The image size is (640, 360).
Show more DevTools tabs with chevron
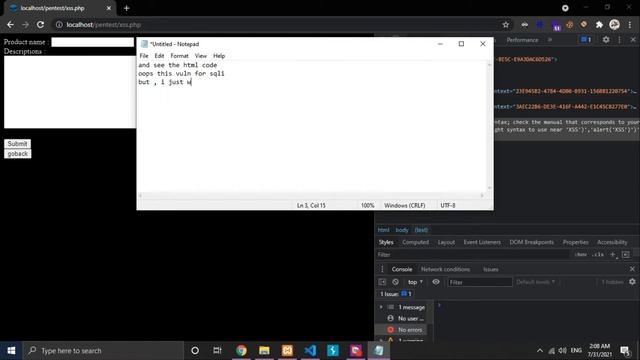[x=550, y=40]
